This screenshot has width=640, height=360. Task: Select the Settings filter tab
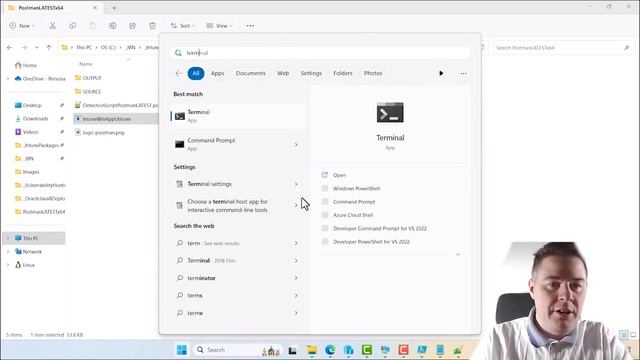[x=311, y=73]
